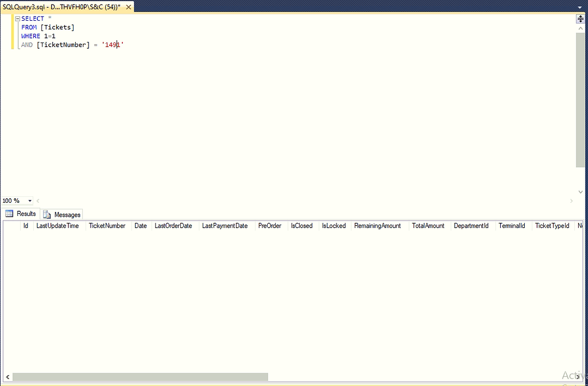Viewport: 588px width, 386px height.
Task: Click the scroll-up arrow of the editor scrollbar
Action: click(580, 27)
